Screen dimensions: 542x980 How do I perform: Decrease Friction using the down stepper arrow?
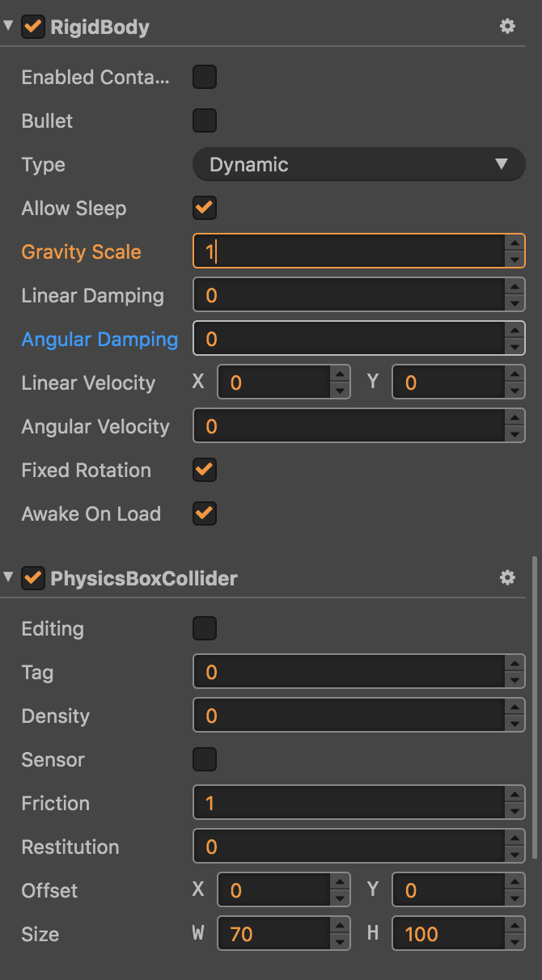[514, 811]
